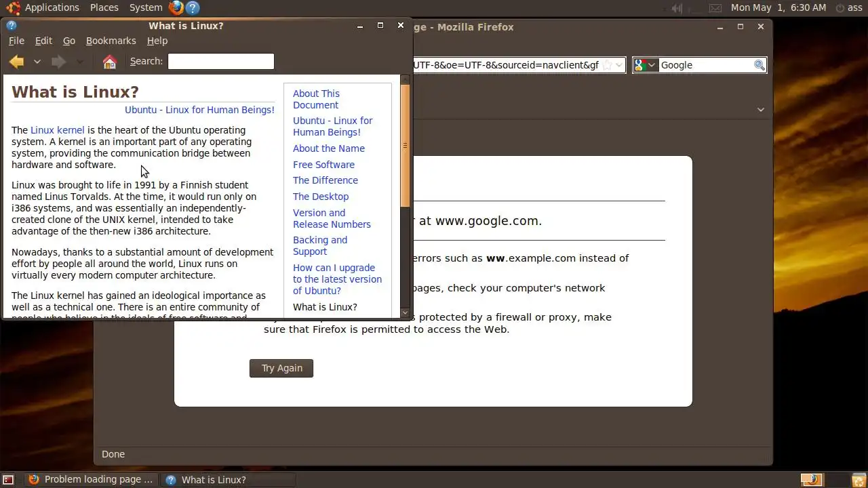Click the help window's top-left question mark icon

coord(12,26)
